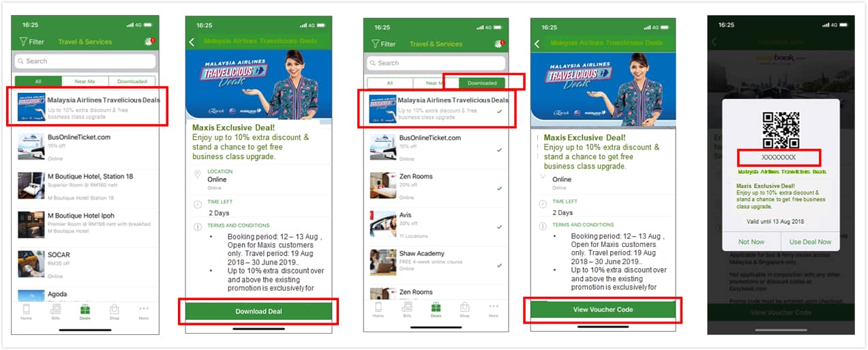The height and width of the screenshot is (350, 868).
Task: Open Malaysia Airlines Travelicious Deals in the Downloaded list
Action: click(436, 108)
